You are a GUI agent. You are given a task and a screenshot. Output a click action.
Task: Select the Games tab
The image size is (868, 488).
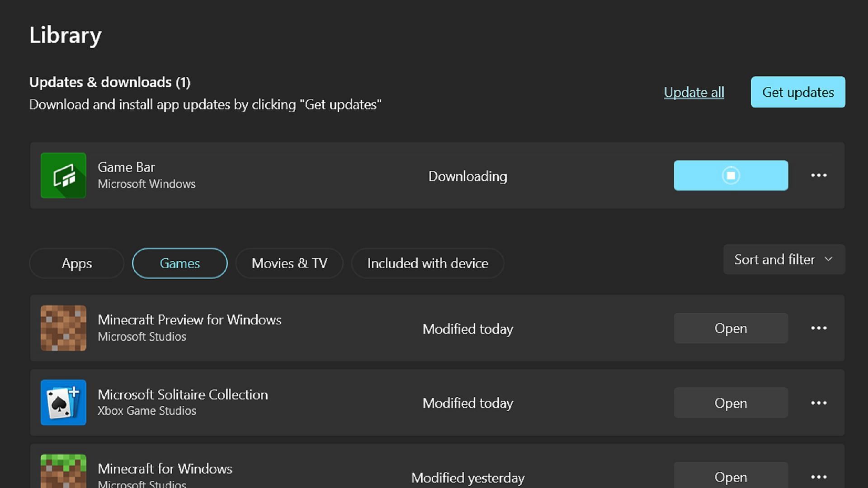click(179, 263)
